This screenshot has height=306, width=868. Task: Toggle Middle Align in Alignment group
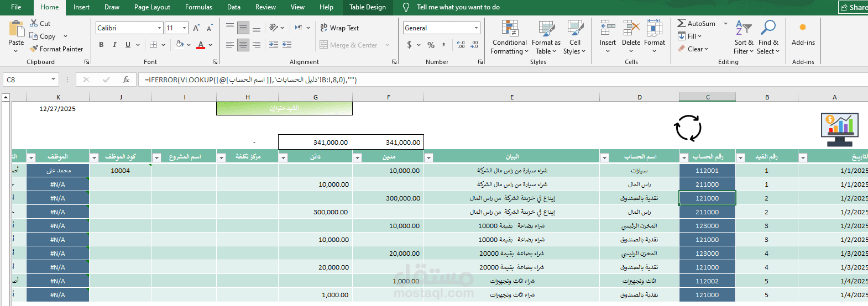[x=243, y=28]
